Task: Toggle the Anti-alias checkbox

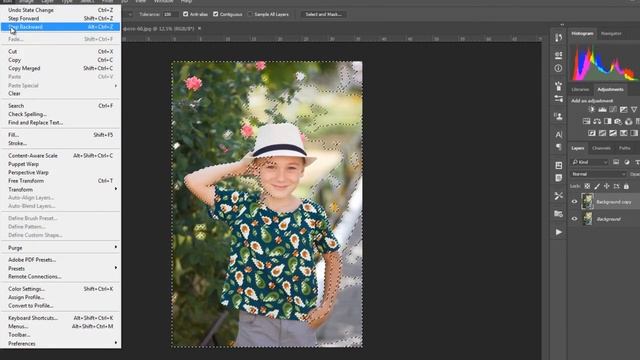Action: point(186,14)
